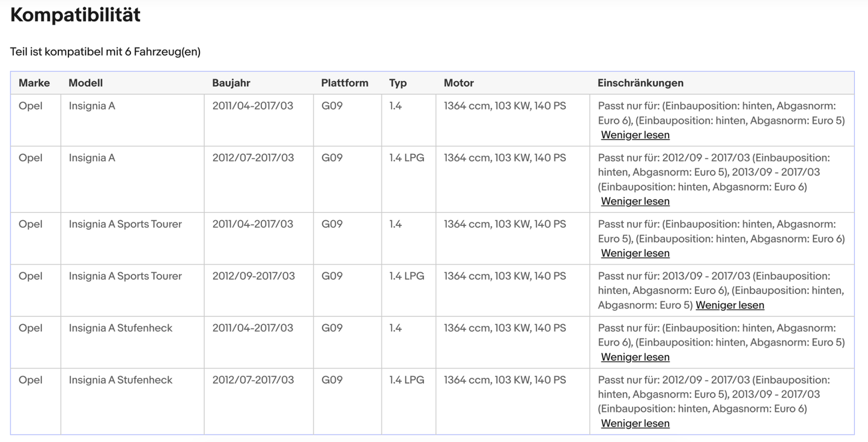Click the Opel cell in the last table row
This screenshot has height=442, width=868.
point(31,380)
